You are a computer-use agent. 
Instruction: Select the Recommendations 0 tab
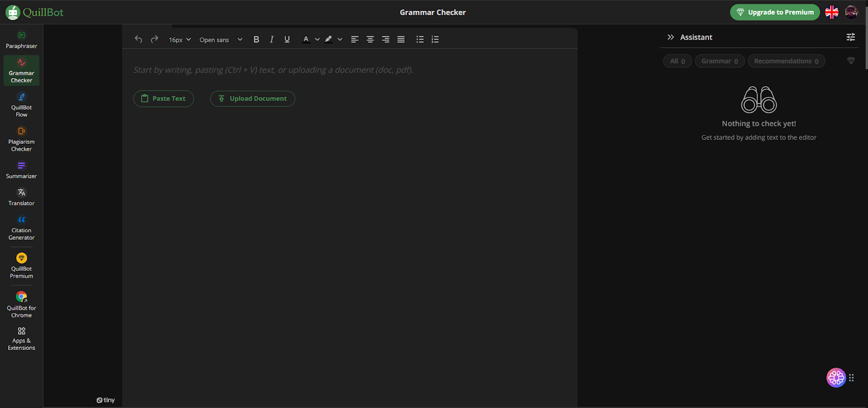[787, 61]
